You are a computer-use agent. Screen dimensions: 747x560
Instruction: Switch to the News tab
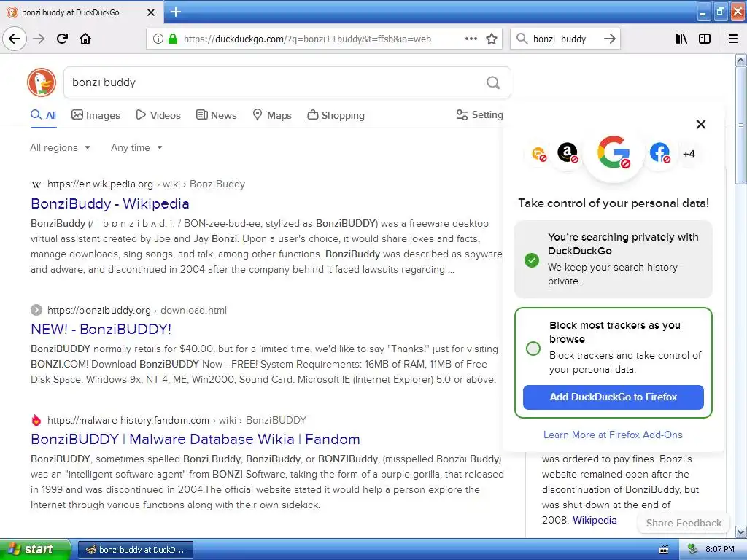click(217, 115)
